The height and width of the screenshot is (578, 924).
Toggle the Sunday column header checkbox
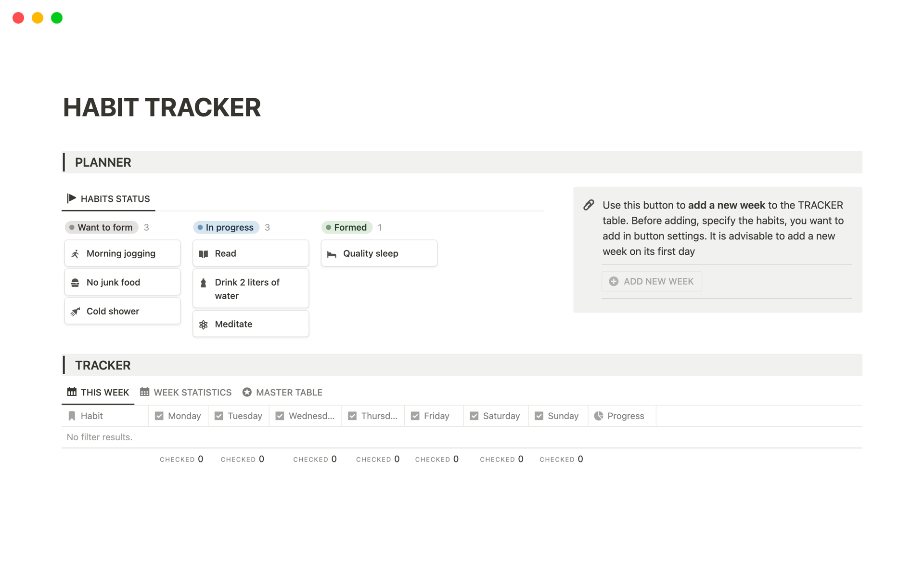click(x=539, y=415)
